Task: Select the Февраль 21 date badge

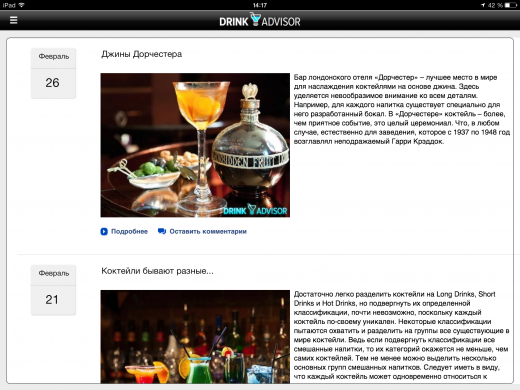Action: tap(53, 290)
